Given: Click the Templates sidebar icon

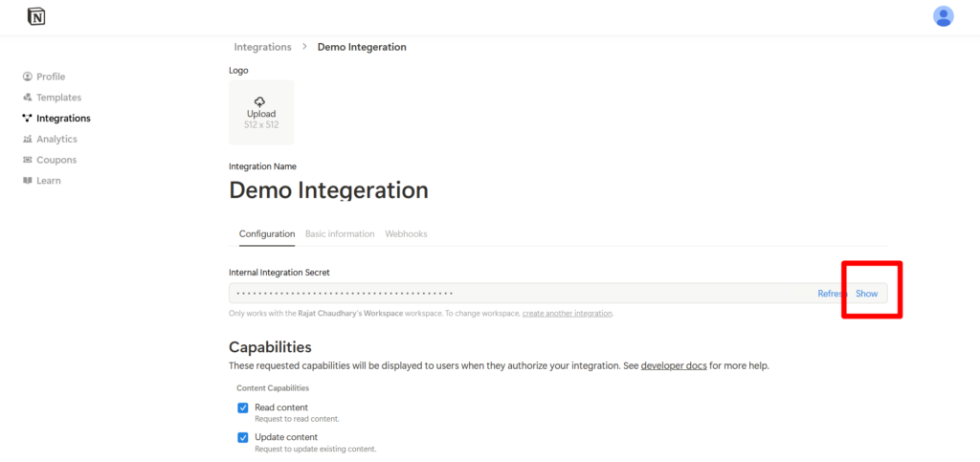Looking at the screenshot, I should pyautogui.click(x=28, y=98).
